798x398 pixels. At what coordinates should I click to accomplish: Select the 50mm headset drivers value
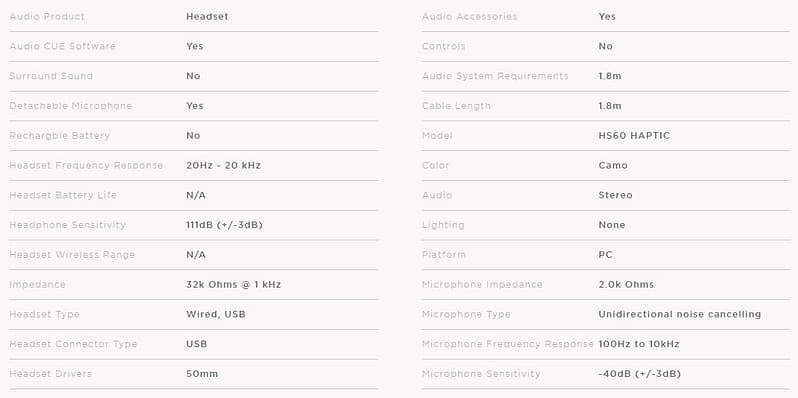[x=202, y=374]
